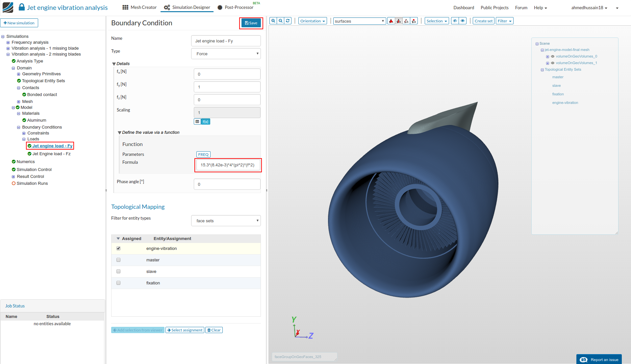Open the Orientation dropdown
Image resolution: width=631 pixels, height=364 pixels.
point(313,21)
